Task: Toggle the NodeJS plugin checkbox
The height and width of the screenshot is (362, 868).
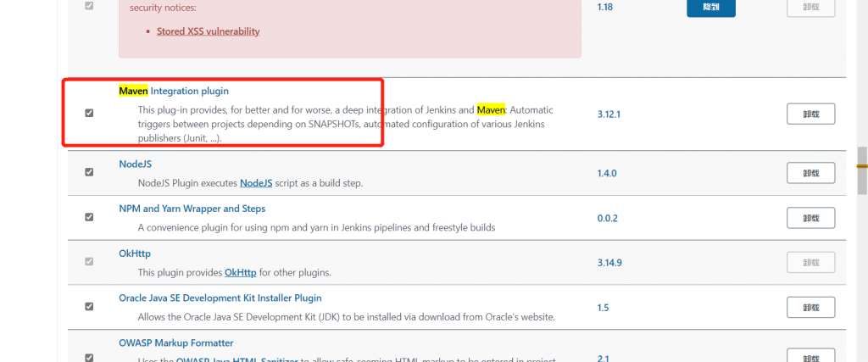Action: point(89,172)
